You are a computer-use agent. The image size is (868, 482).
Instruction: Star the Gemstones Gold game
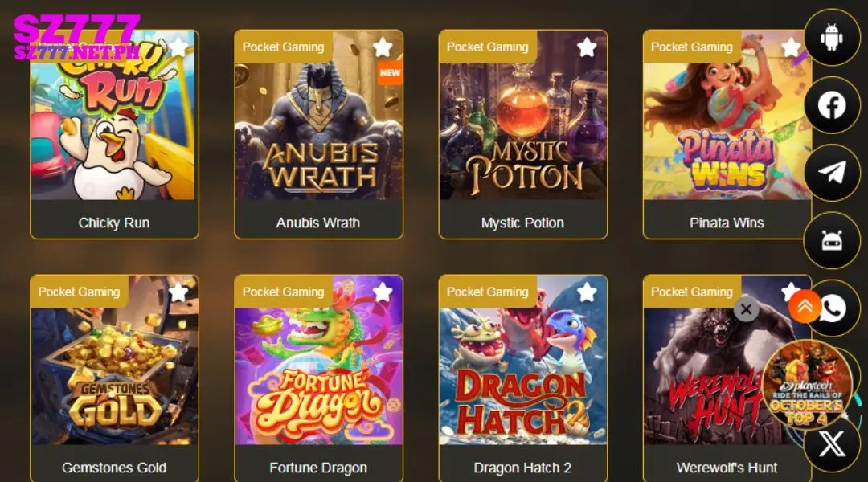pos(178,292)
